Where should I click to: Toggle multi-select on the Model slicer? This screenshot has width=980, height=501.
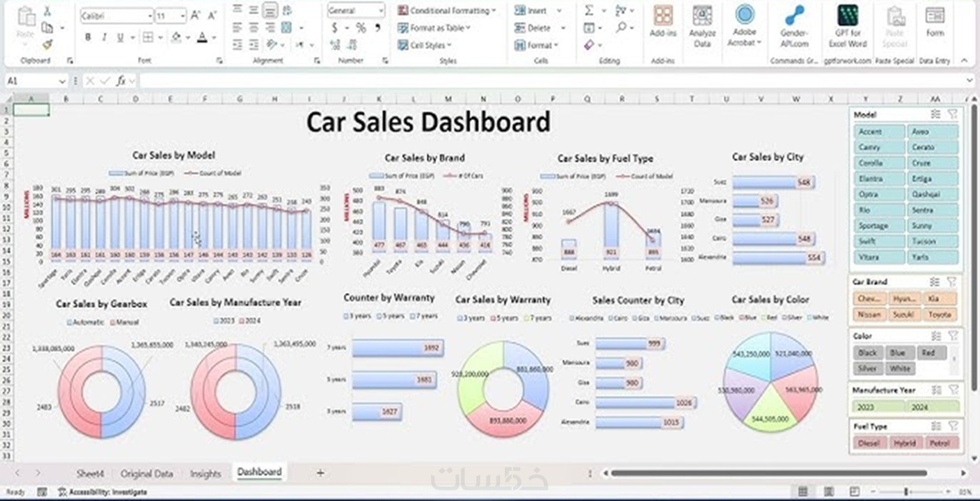[x=935, y=114]
